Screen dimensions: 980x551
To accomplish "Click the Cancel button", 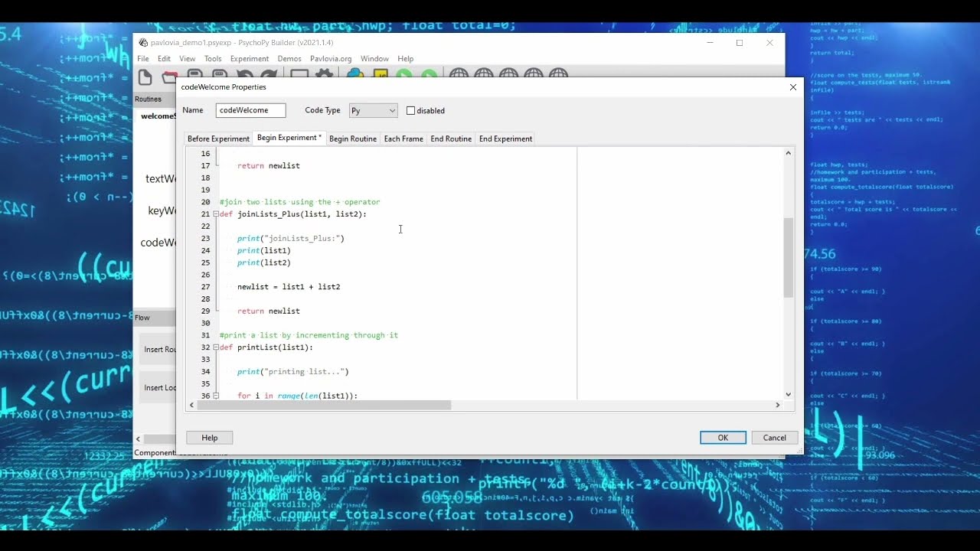I will tap(774, 438).
